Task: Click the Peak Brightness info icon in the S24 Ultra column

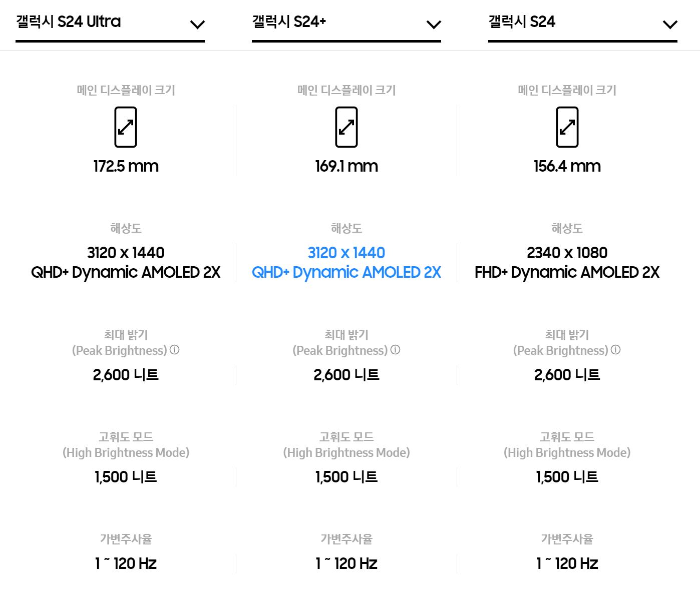Action: point(175,350)
